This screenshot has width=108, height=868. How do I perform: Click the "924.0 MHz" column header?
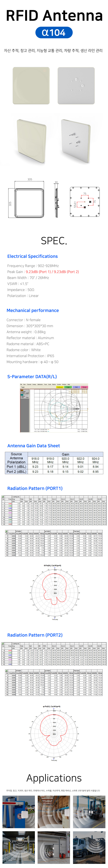click(x=96, y=460)
